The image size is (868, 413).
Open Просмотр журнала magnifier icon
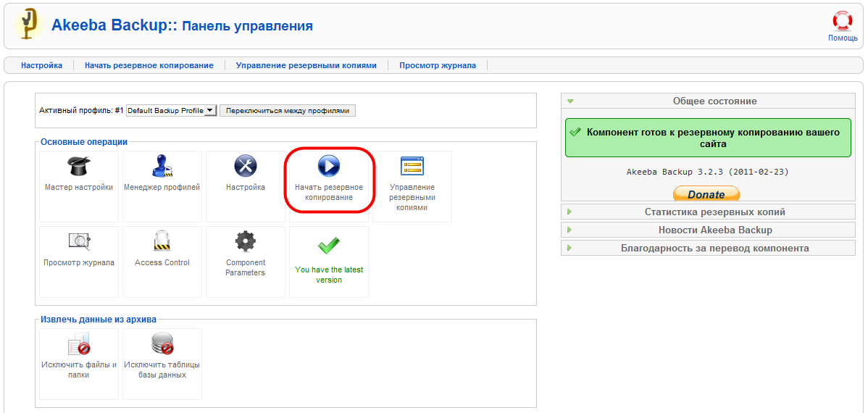78,241
